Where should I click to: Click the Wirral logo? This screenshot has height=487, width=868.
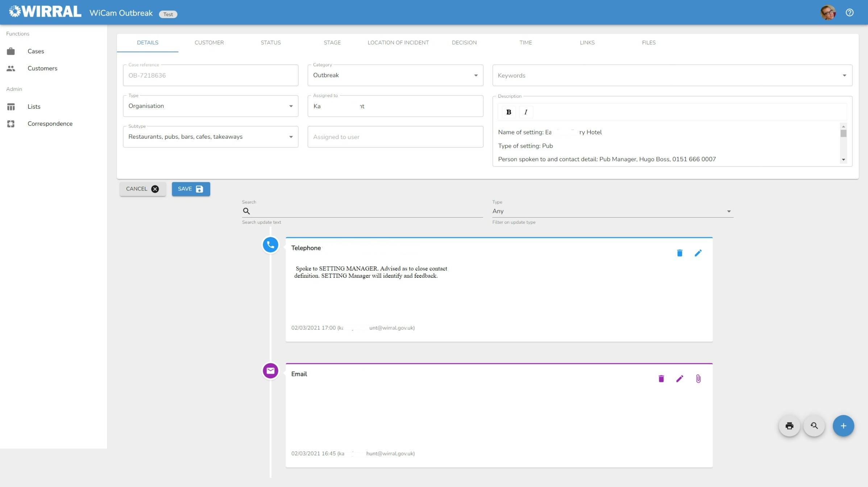tap(45, 12)
